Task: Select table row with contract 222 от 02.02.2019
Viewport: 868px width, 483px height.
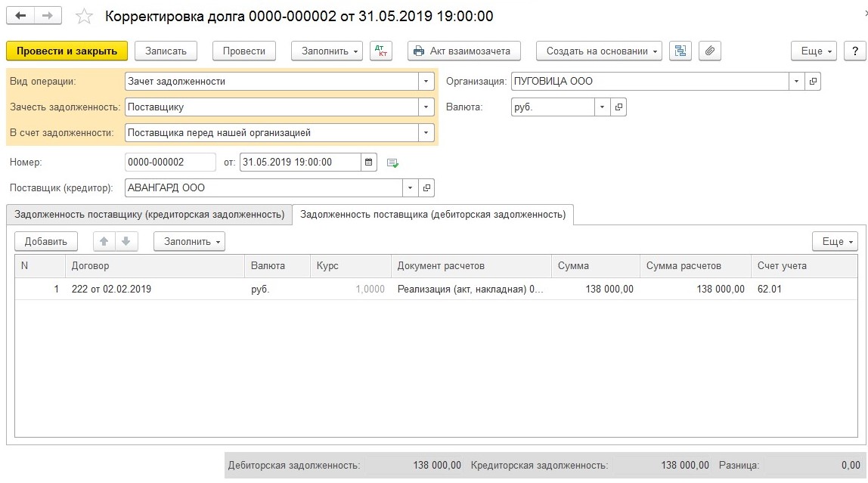Action: point(151,289)
